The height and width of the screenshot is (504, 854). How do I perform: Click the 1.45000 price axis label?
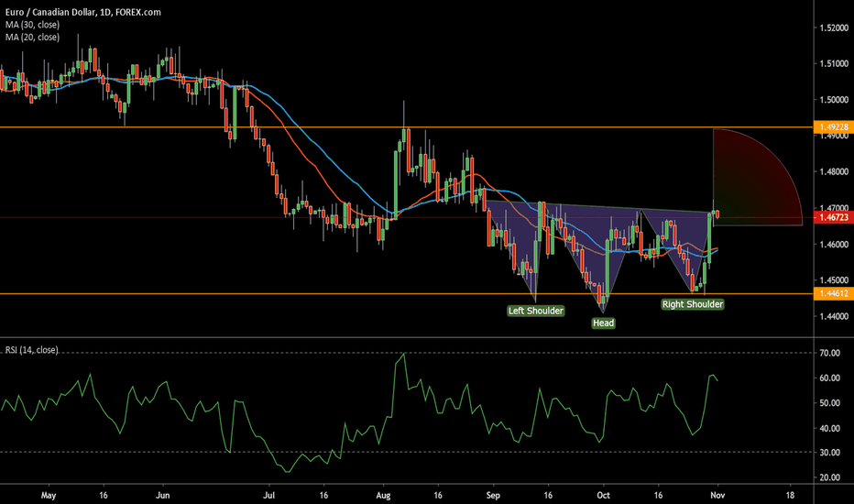coord(834,280)
